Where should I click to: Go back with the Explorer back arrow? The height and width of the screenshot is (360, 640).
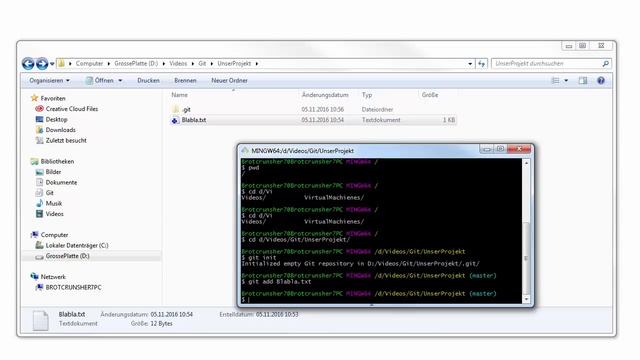[x=28, y=64]
